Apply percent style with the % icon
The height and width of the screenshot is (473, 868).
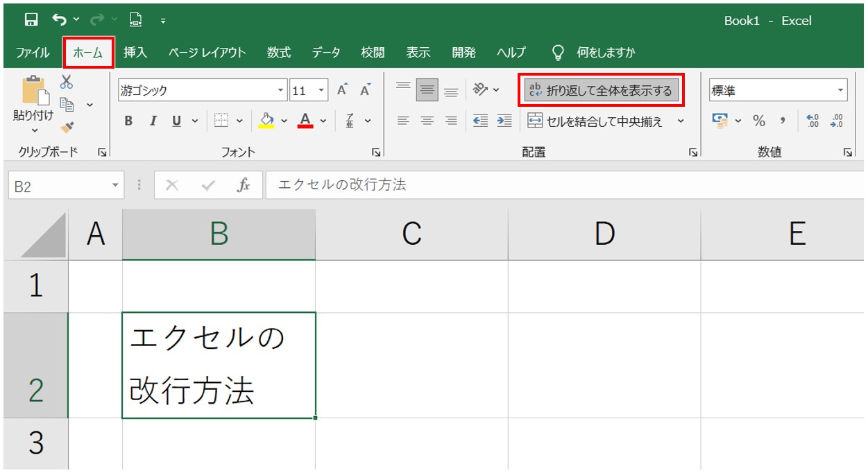pyautogui.click(x=759, y=121)
